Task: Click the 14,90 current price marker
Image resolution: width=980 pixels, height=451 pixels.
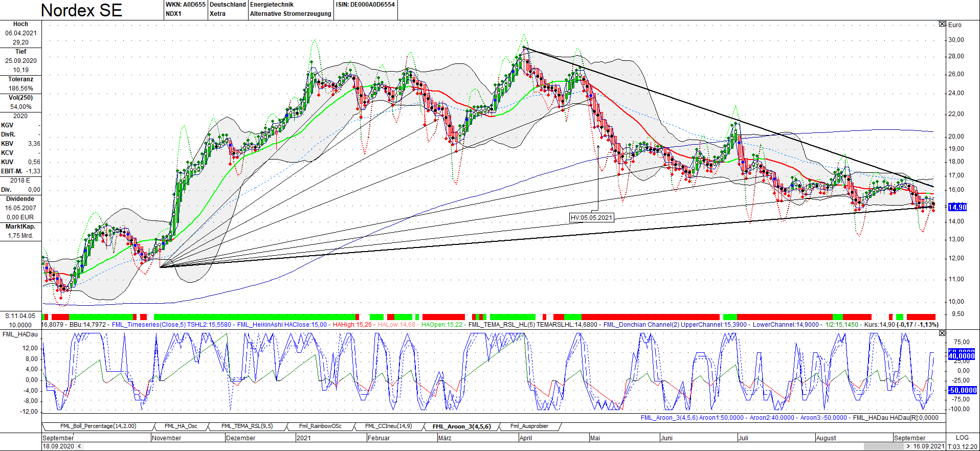Action: (x=957, y=207)
